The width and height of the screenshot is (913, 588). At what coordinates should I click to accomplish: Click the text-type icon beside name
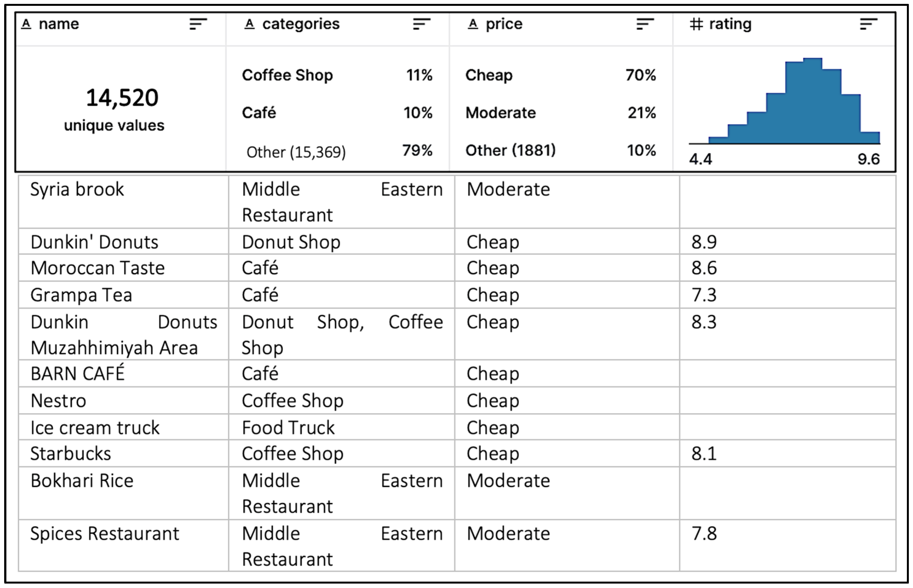coord(26,24)
